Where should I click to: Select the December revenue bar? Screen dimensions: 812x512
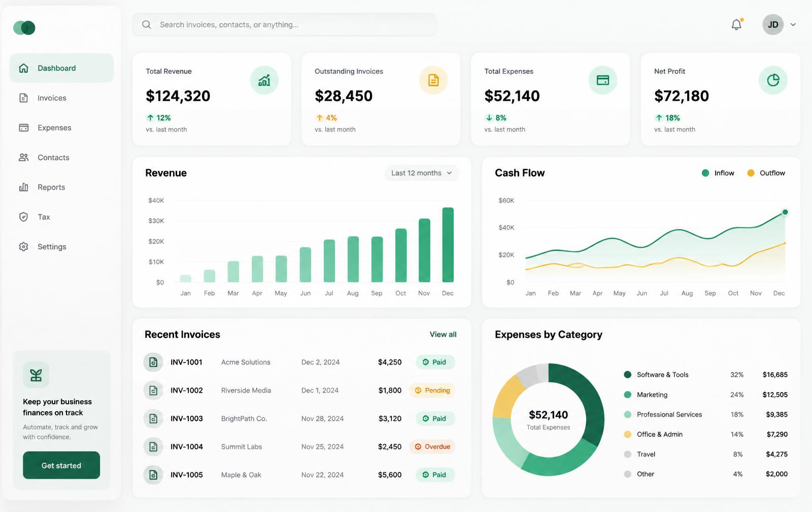pos(448,245)
